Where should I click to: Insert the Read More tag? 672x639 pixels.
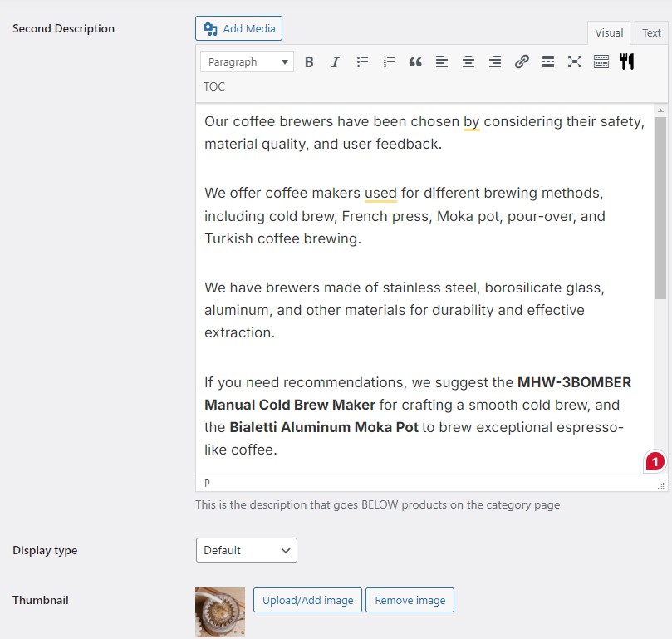pos(548,61)
